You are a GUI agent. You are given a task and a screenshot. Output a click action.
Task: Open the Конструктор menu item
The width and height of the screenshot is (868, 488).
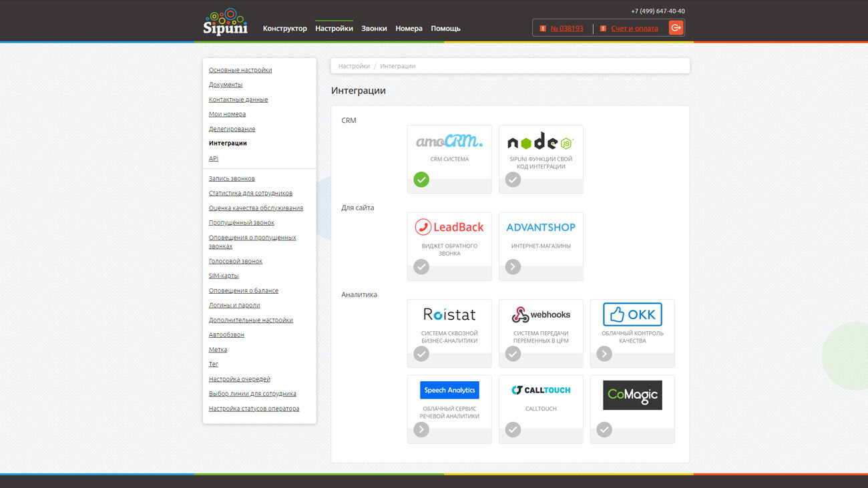click(284, 29)
